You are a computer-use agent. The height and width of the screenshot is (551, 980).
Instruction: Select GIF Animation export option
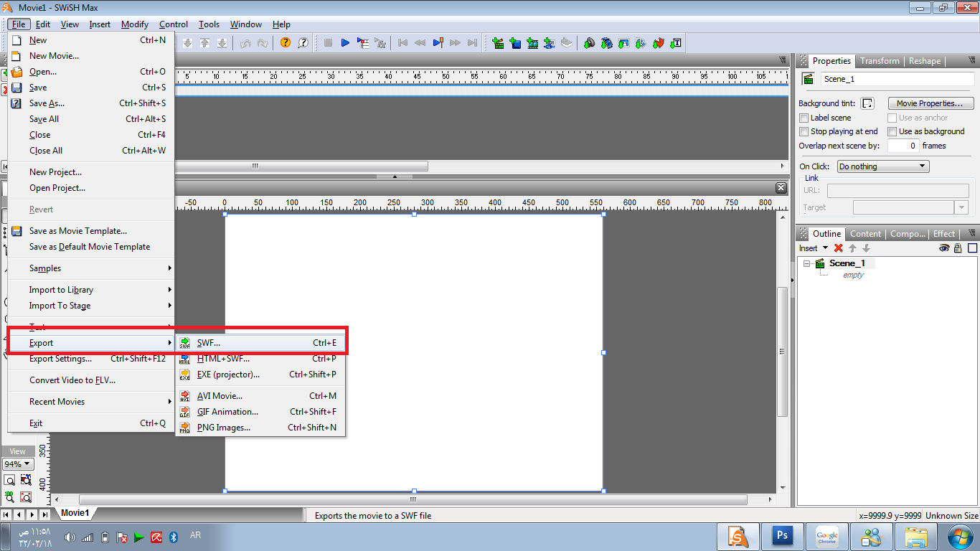pos(227,412)
